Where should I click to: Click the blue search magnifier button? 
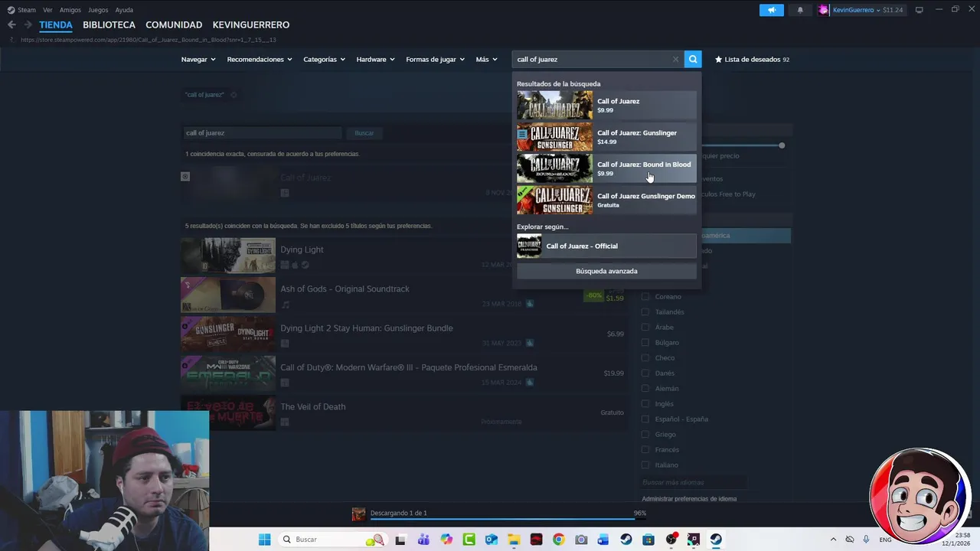coord(693,59)
